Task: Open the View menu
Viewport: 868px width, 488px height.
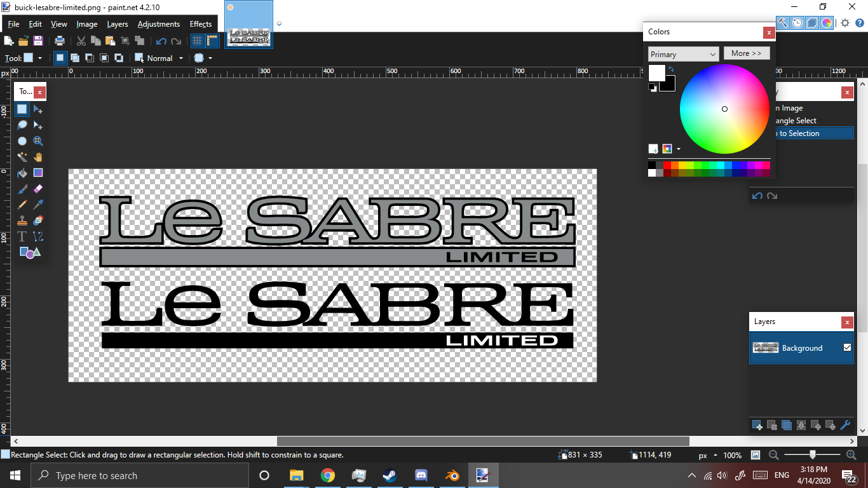Action: (x=59, y=24)
